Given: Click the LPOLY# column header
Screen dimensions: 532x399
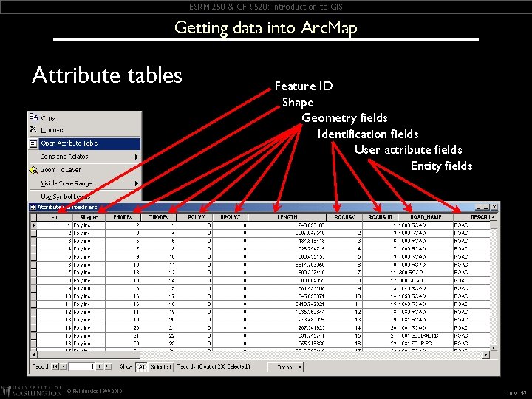Looking at the screenshot, I should (195, 217).
